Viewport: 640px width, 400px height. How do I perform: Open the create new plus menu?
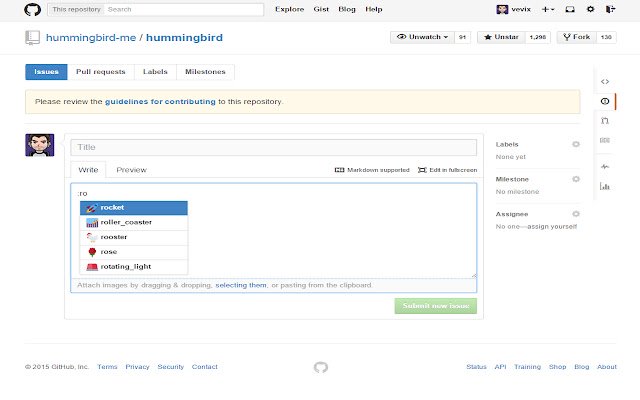pyautogui.click(x=547, y=9)
